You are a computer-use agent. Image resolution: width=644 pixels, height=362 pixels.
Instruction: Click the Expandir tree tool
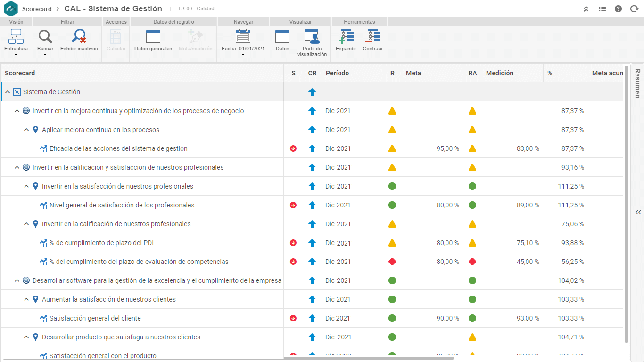click(x=346, y=41)
